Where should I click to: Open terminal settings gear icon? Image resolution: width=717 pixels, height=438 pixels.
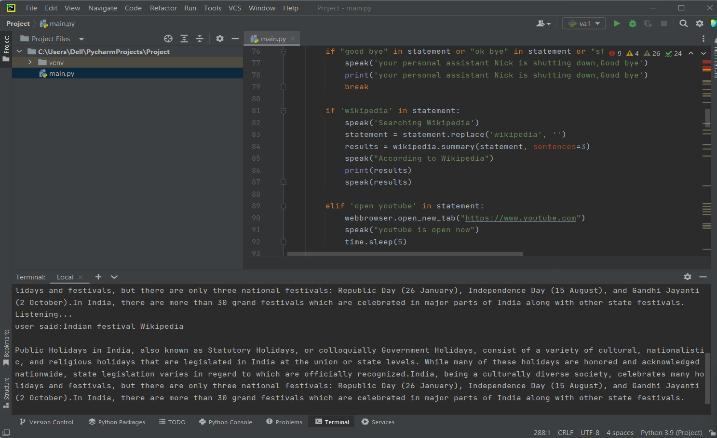coord(687,276)
